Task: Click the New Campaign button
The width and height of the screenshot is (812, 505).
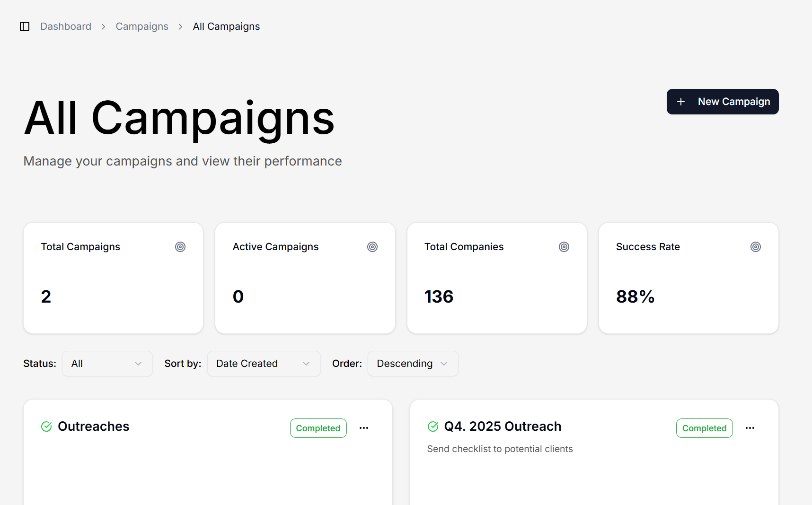Action: [x=723, y=102]
